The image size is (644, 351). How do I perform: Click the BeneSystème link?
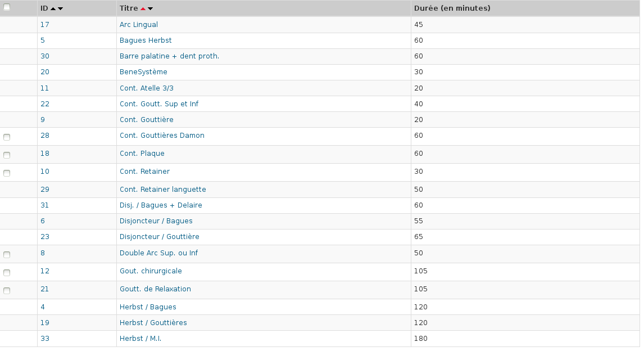coord(143,72)
